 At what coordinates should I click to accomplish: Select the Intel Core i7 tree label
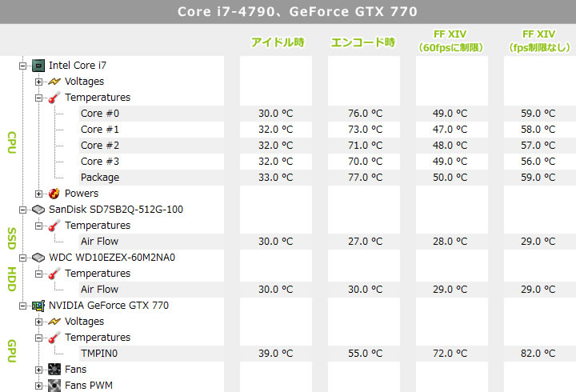(x=78, y=66)
